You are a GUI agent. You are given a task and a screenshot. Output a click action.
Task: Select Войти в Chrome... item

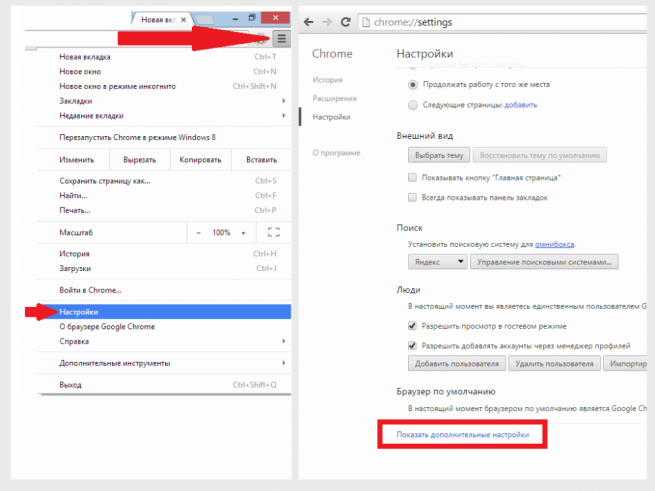164,290
